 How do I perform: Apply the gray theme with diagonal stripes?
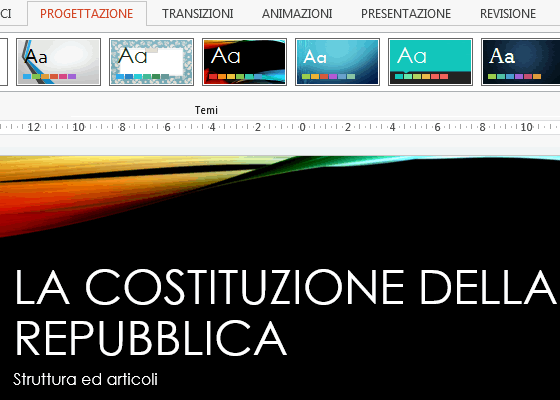[59, 62]
